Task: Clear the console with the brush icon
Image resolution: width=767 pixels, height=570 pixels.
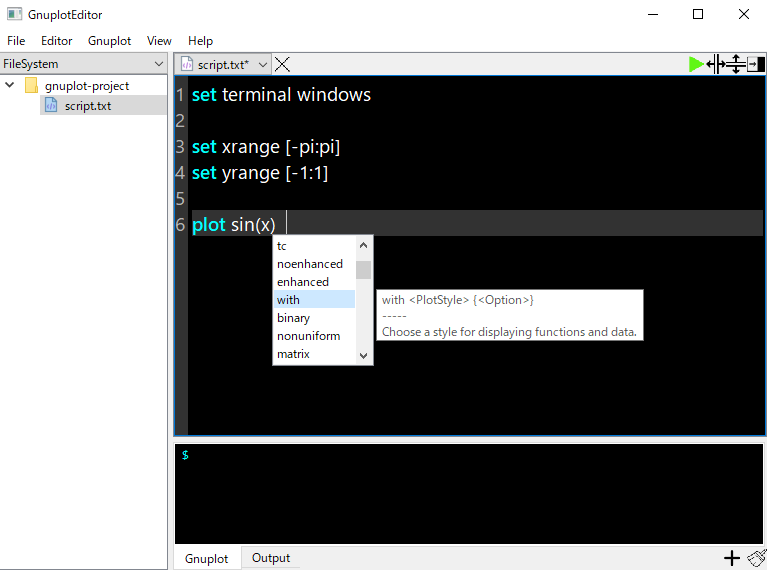Action: click(x=757, y=558)
